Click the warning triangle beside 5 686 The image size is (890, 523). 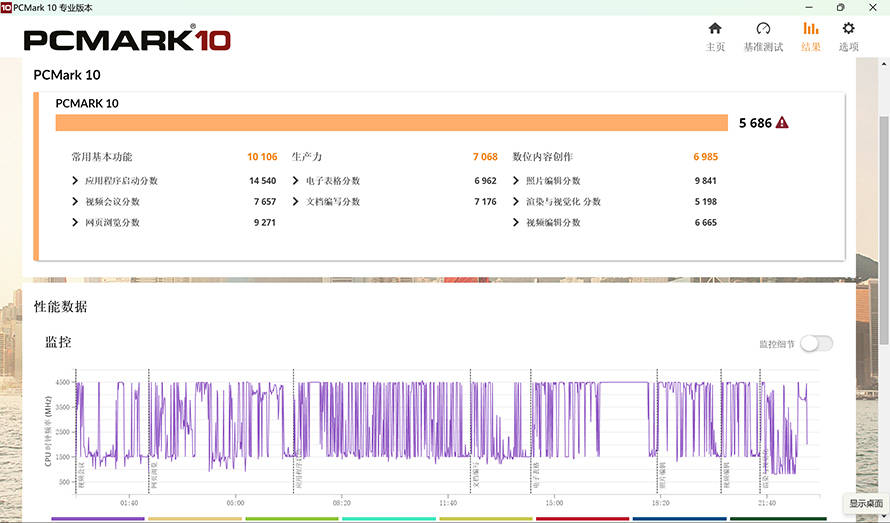click(782, 122)
